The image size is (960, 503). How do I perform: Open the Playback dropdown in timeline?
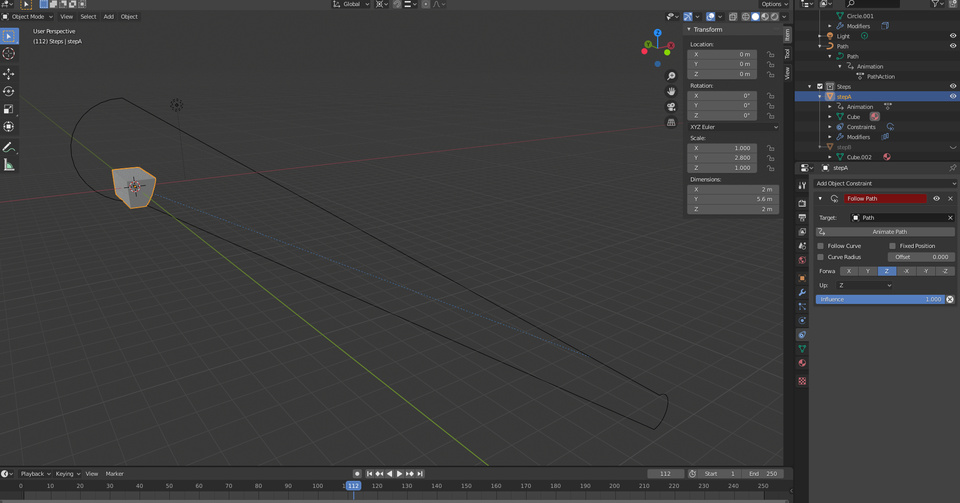(36, 474)
